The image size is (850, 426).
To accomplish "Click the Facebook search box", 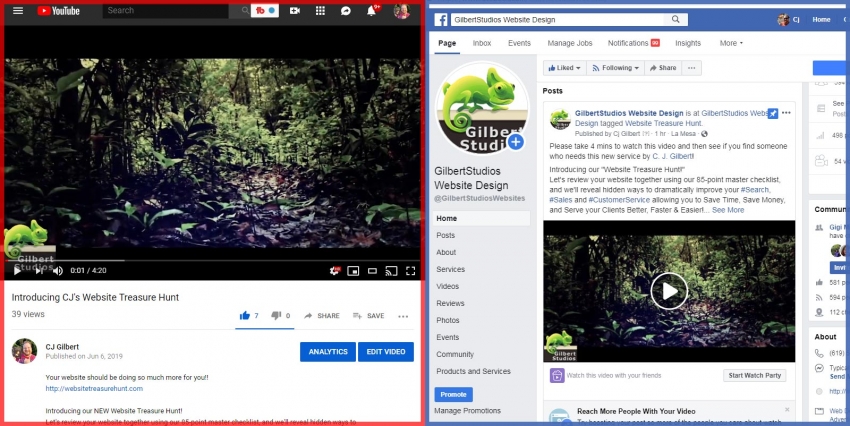I will point(558,20).
